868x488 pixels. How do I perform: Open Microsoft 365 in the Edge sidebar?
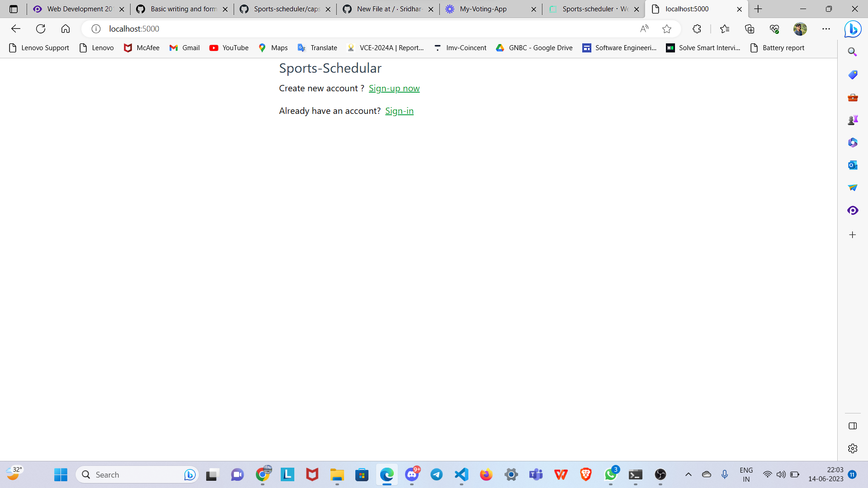[x=853, y=142]
